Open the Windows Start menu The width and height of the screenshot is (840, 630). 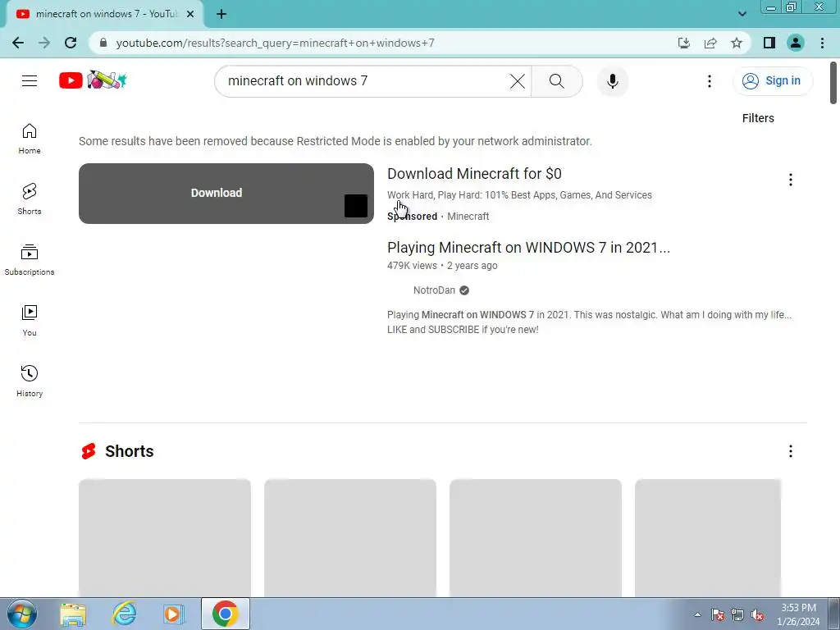pos(22,614)
